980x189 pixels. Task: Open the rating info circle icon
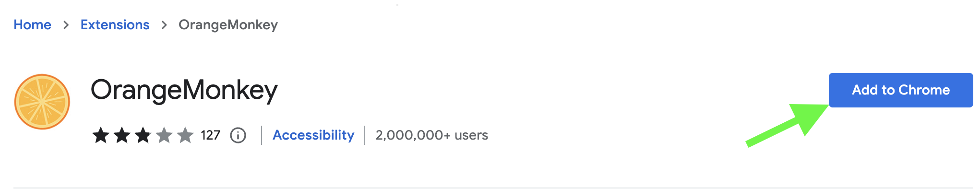click(x=238, y=135)
